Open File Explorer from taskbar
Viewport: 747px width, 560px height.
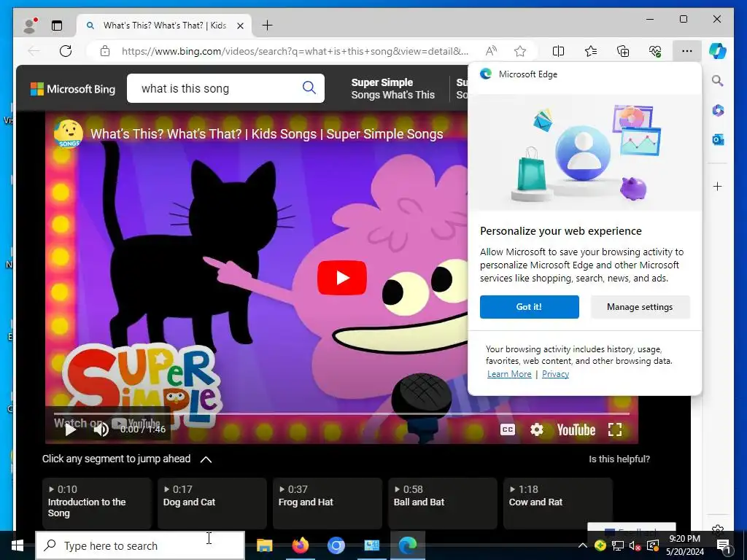click(264, 545)
